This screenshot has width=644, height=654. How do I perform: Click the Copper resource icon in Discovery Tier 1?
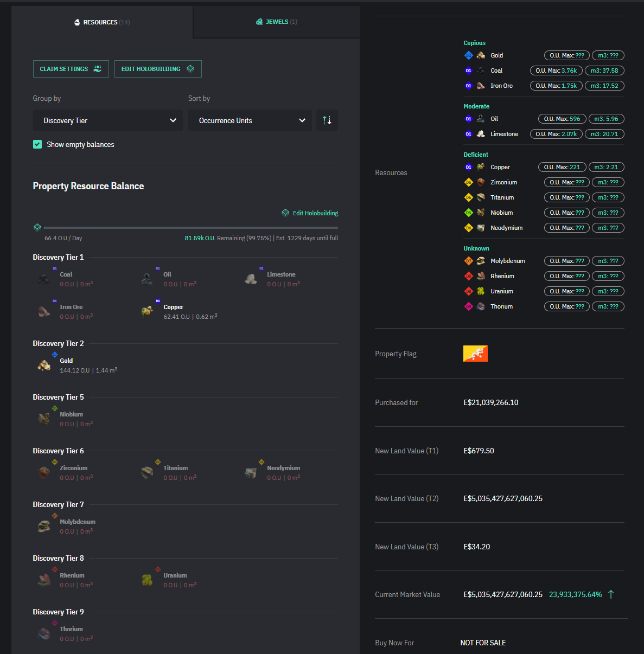(x=147, y=311)
